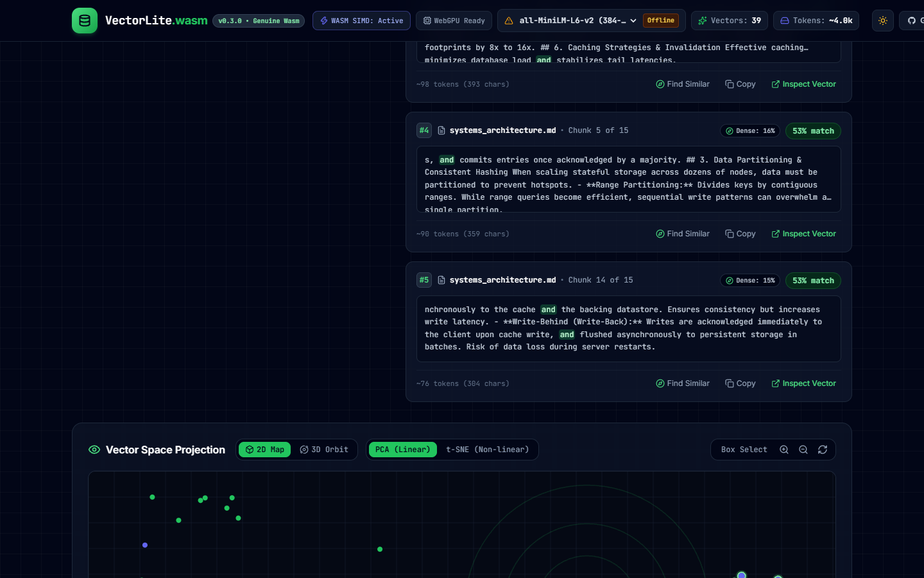Click the Dense: 16% badge
Image resolution: width=924 pixels, height=578 pixels.
[750, 131]
